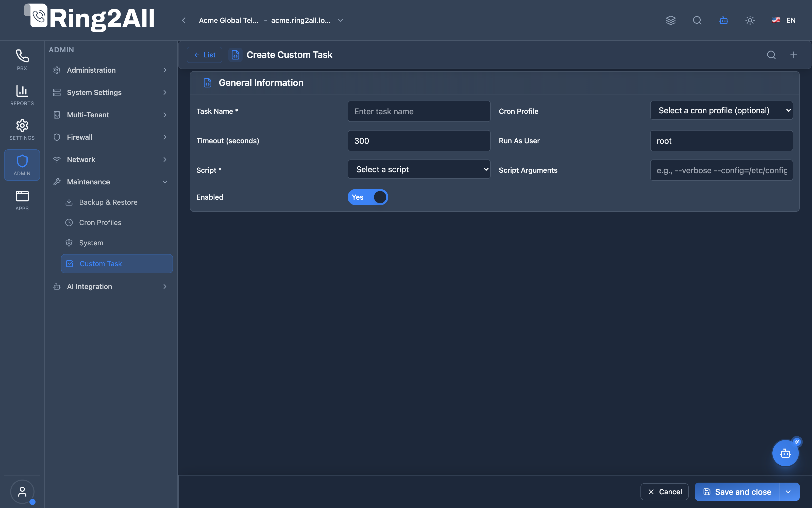The image size is (812, 508).
Task: Collapse the Maintenance menu
Action: point(110,182)
